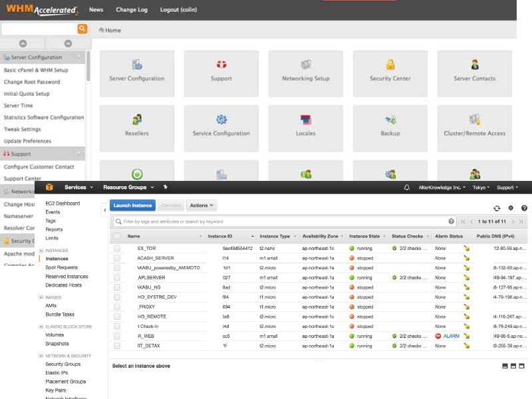Click Home breadcrumb in WHM
Image resolution: width=532 pixels, height=399 pixels.
[113, 30]
